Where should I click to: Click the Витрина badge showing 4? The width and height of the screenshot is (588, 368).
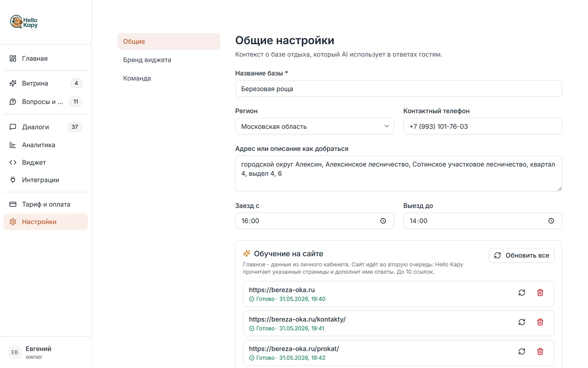[76, 83]
